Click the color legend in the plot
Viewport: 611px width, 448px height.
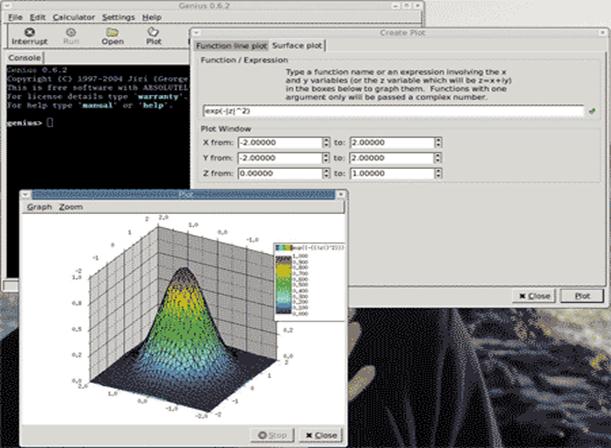click(x=309, y=281)
